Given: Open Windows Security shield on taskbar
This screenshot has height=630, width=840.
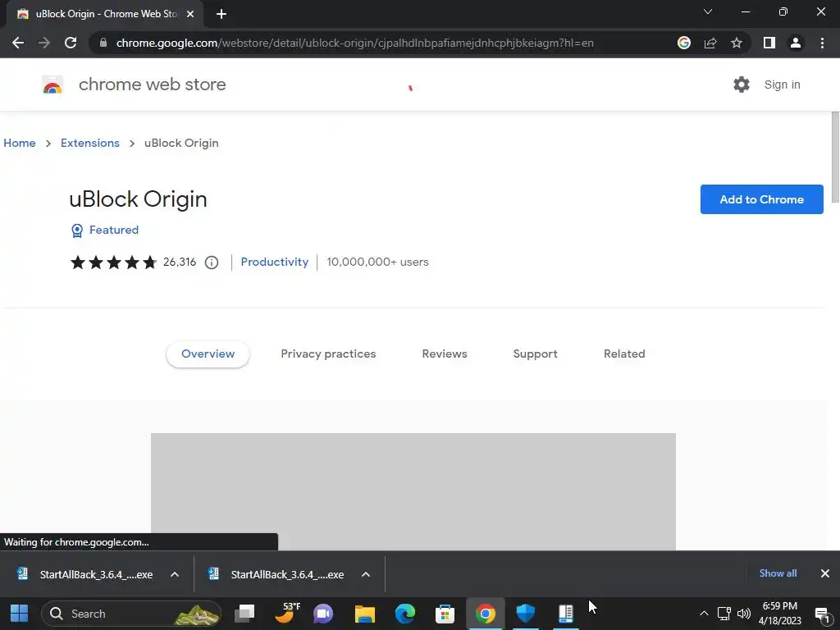Looking at the screenshot, I should (x=526, y=613).
